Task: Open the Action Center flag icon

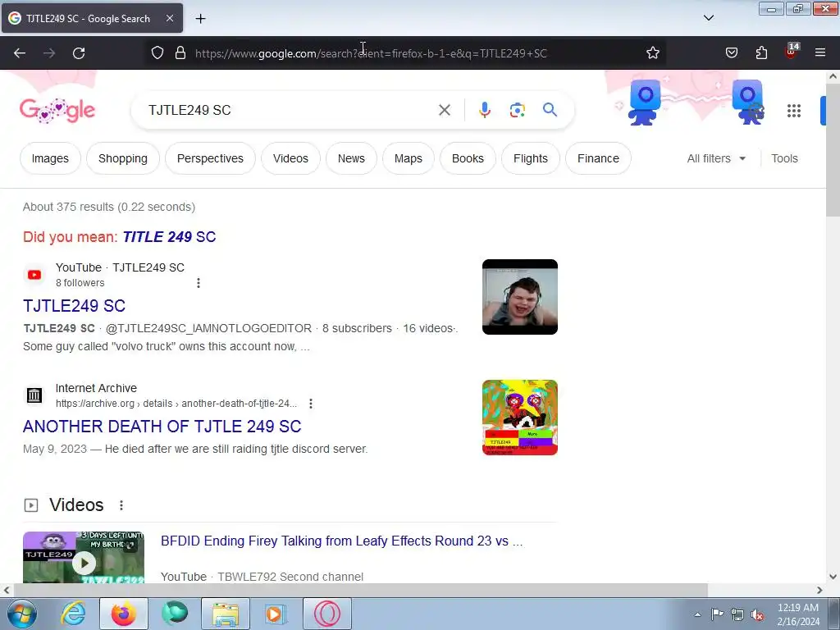Action: click(717, 615)
